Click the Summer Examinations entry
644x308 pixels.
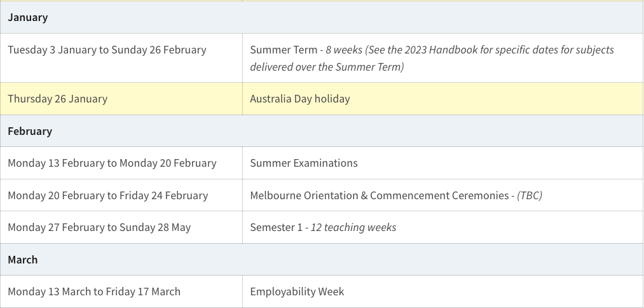click(304, 163)
